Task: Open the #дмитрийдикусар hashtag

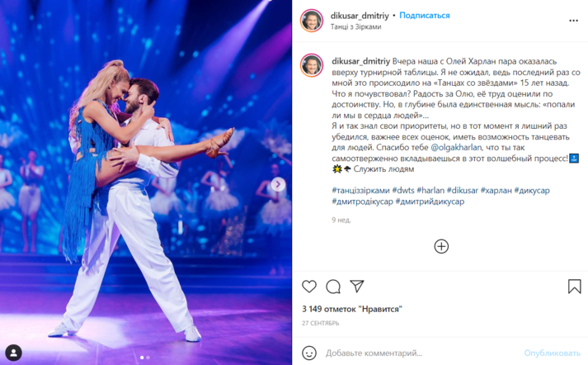Action: tap(430, 201)
